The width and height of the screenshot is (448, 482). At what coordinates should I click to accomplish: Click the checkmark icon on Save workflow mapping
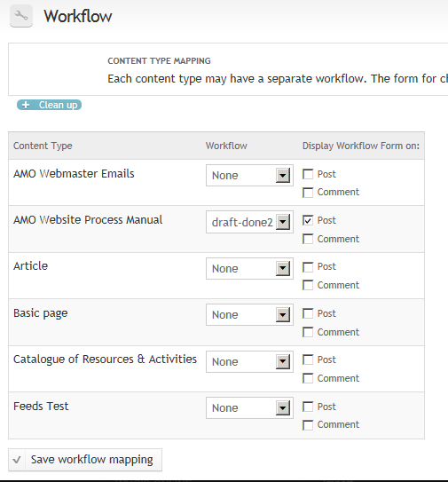[x=17, y=460]
